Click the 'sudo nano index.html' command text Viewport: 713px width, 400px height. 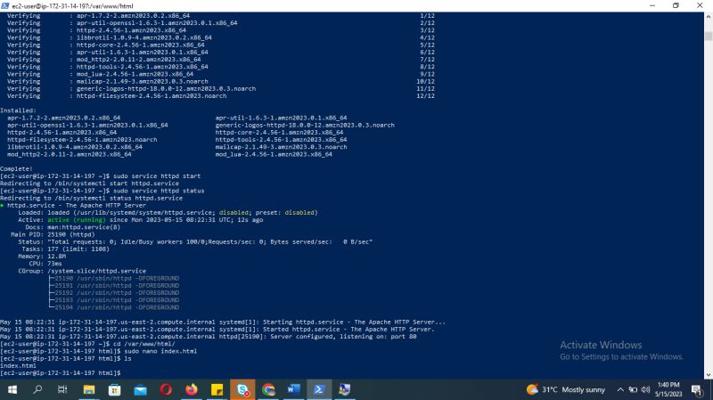point(161,351)
